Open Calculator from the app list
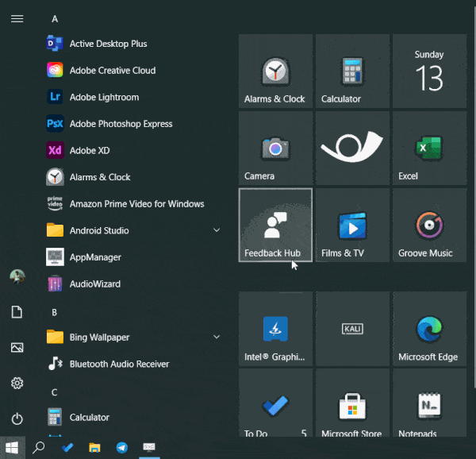Viewport: 476px width, 459px height. (x=133, y=418)
